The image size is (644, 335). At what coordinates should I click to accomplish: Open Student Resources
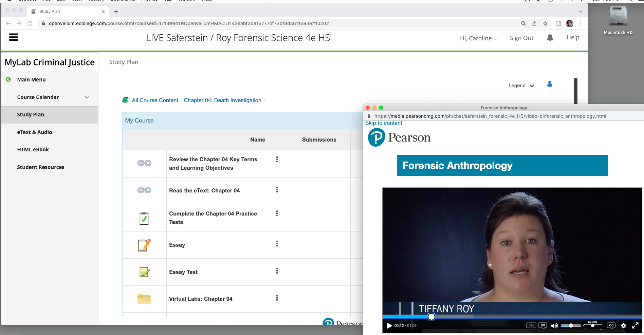(41, 167)
